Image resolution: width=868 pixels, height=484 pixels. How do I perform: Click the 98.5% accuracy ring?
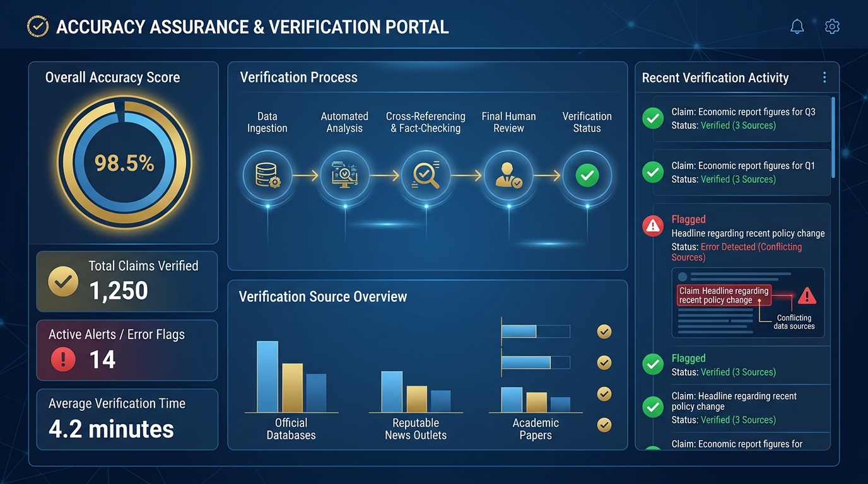[x=124, y=163]
